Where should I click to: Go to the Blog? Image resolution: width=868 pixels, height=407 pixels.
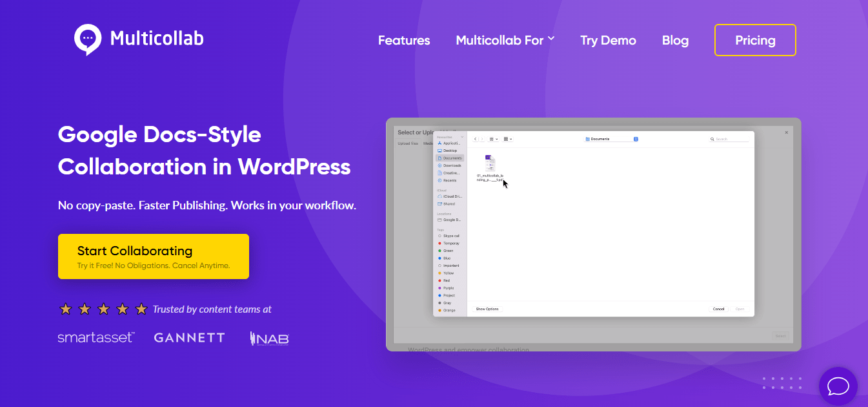click(x=675, y=40)
